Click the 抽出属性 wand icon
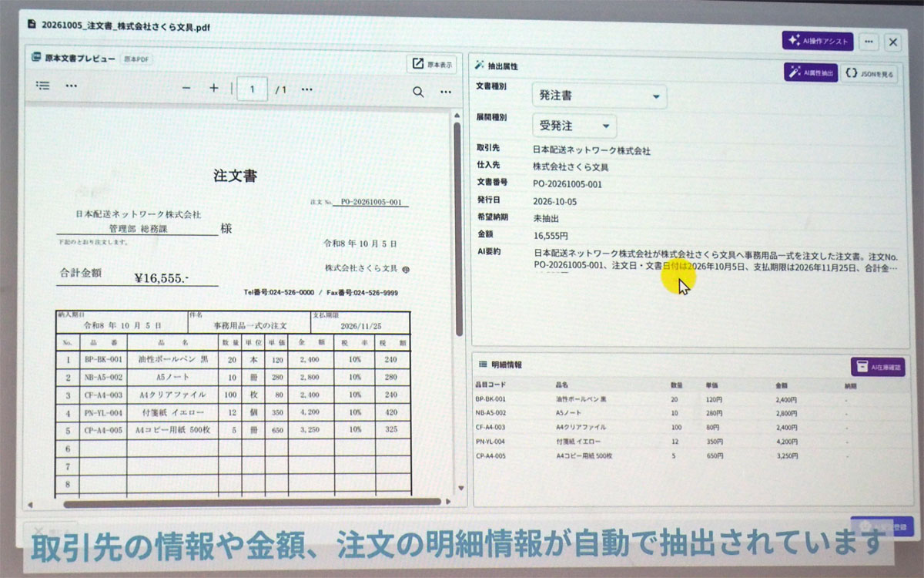 (479, 66)
